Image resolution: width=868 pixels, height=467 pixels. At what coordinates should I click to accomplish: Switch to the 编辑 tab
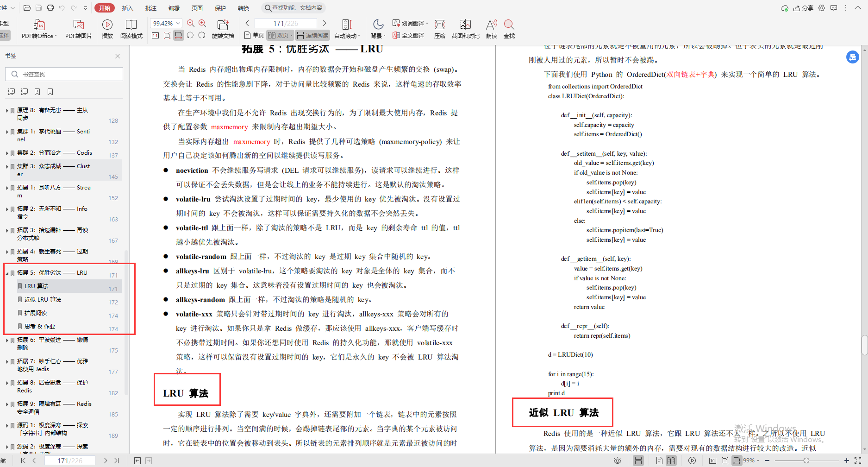pos(174,8)
